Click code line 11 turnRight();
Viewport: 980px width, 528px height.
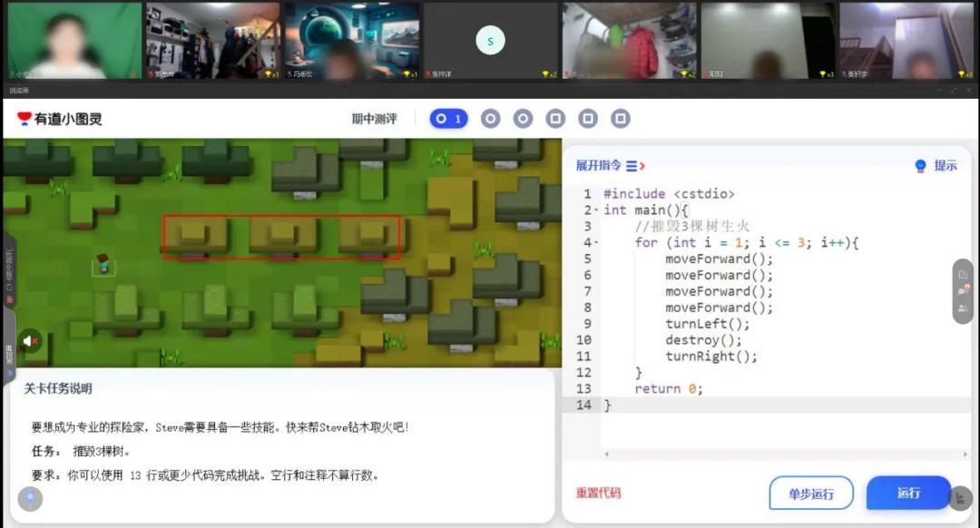pyautogui.click(x=710, y=357)
